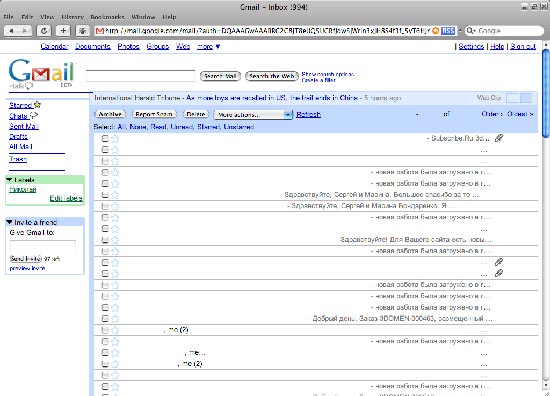
Task: Click the bug report toolbar icon
Action: [x=83, y=31]
